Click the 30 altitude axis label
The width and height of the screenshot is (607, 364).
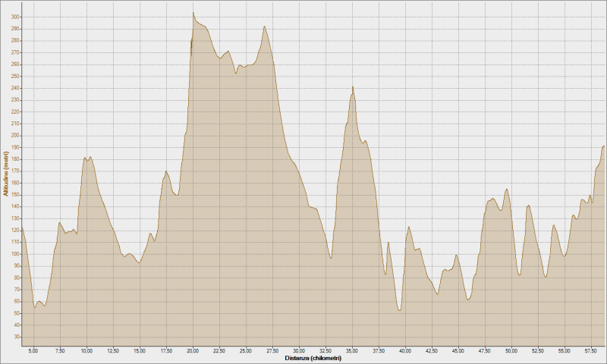point(17,337)
